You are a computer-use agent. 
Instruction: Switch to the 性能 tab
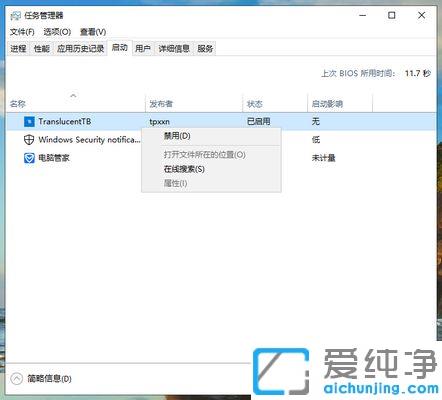[42, 49]
